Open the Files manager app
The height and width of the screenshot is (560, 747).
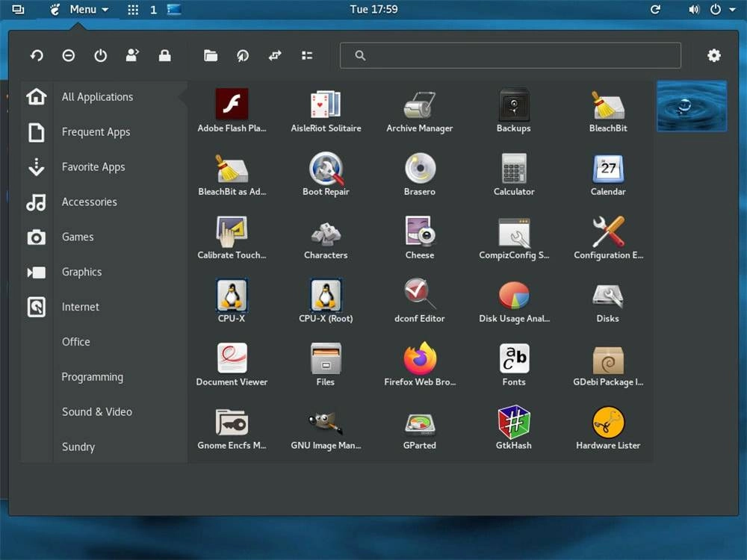click(326, 364)
